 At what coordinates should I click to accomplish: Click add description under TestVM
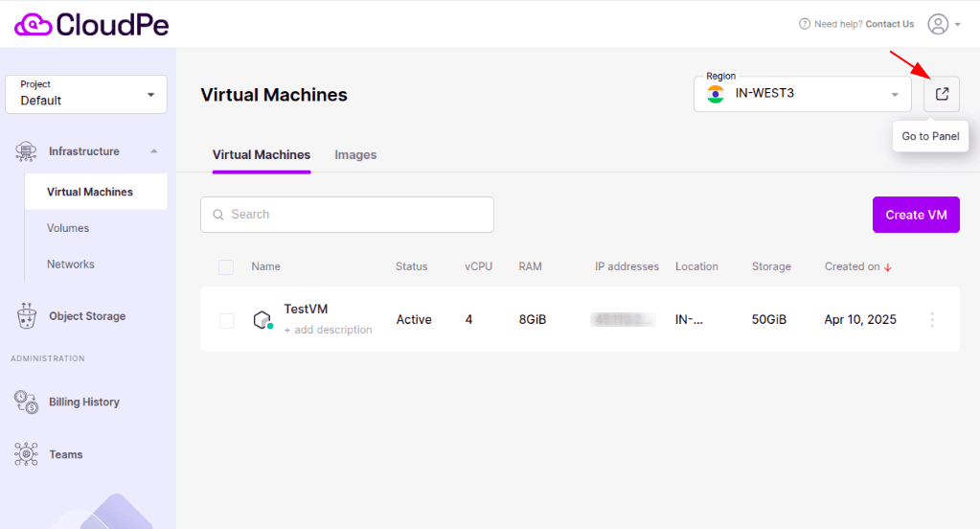(x=329, y=330)
